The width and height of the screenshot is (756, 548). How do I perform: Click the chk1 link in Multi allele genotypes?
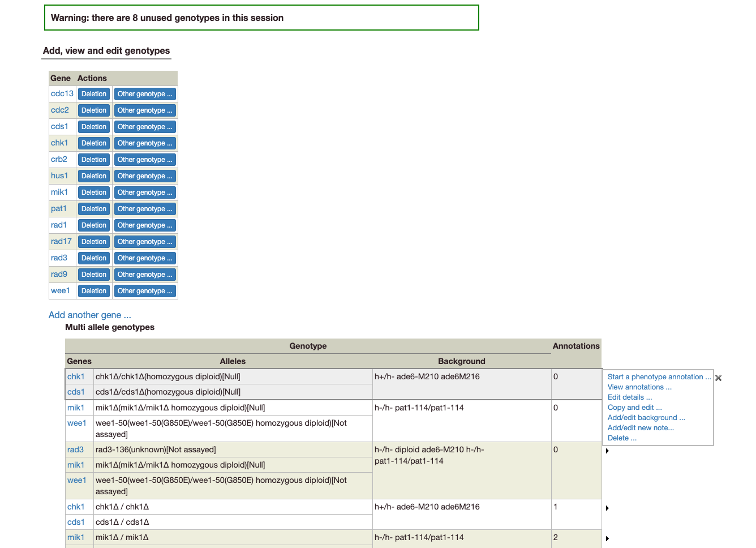tap(76, 376)
